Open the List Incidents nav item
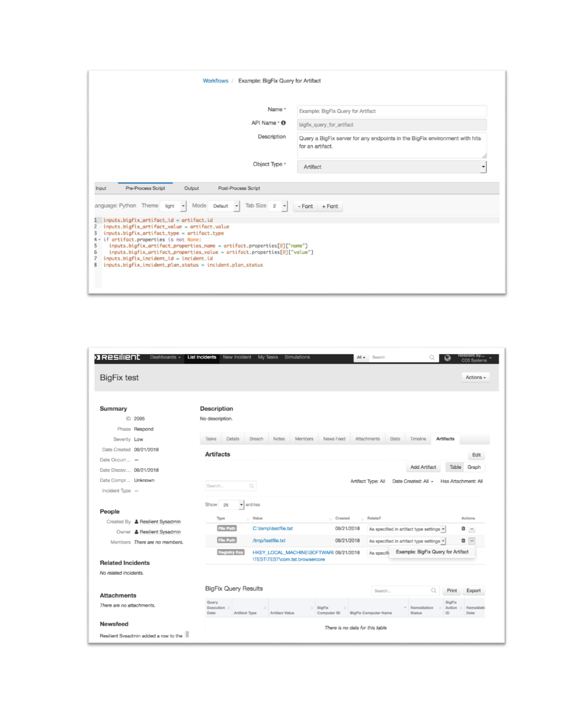This screenshot has width=563, height=728. (x=201, y=357)
